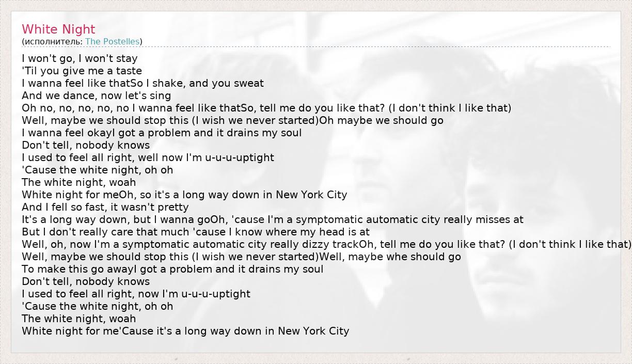
Task: Click the White Night song title
Action: tap(58, 29)
